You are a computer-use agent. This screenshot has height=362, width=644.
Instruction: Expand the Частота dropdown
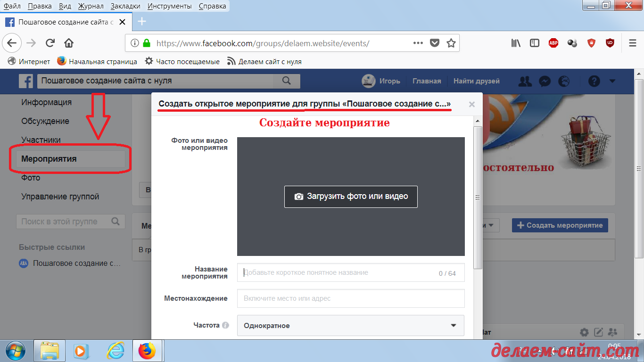point(350,325)
